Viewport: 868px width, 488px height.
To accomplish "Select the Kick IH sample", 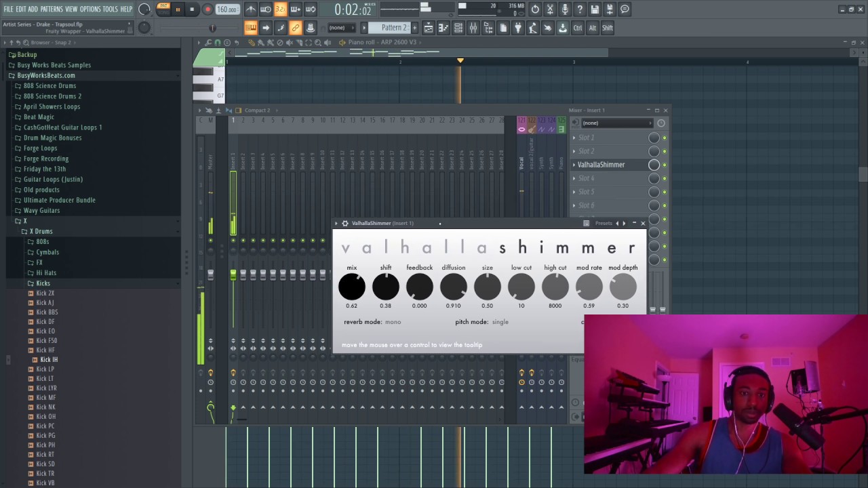I will (x=48, y=359).
